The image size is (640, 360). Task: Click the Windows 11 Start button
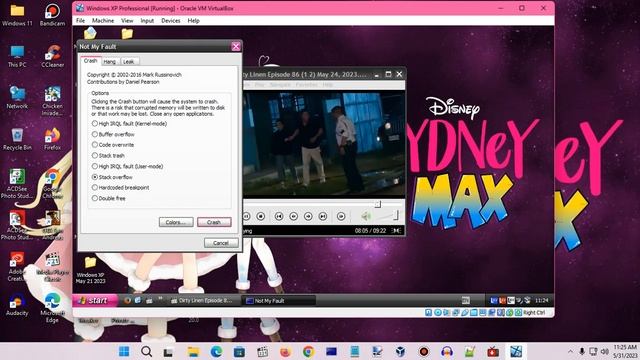pyautogui.click(x=124, y=351)
